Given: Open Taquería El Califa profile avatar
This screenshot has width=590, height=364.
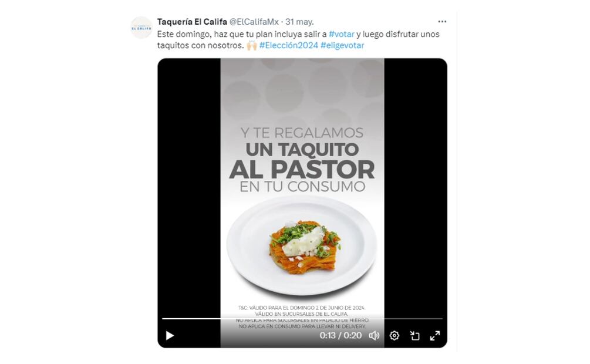Looking at the screenshot, I should (141, 28).
